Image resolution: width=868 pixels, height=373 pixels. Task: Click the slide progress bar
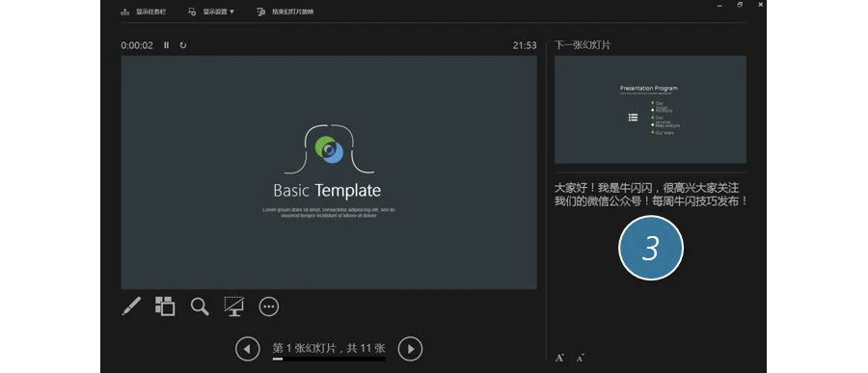click(329, 359)
